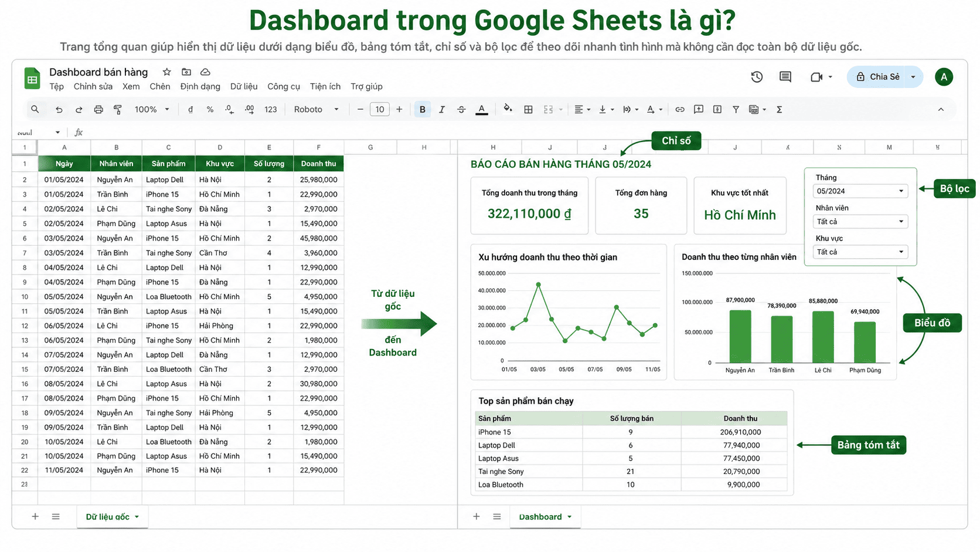
Task: Click the undo arrow
Action: [x=59, y=110]
